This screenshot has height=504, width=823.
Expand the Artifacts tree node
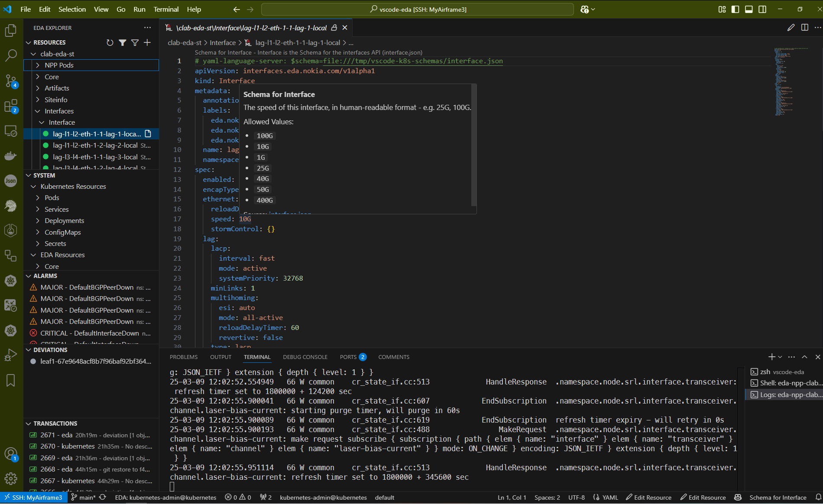pyautogui.click(x=38, y=88)
